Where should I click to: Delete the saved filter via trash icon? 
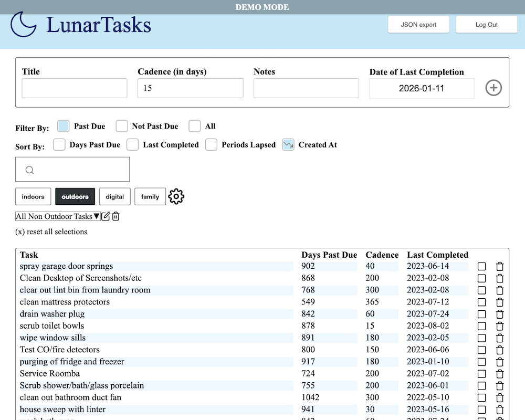(116, 216)
